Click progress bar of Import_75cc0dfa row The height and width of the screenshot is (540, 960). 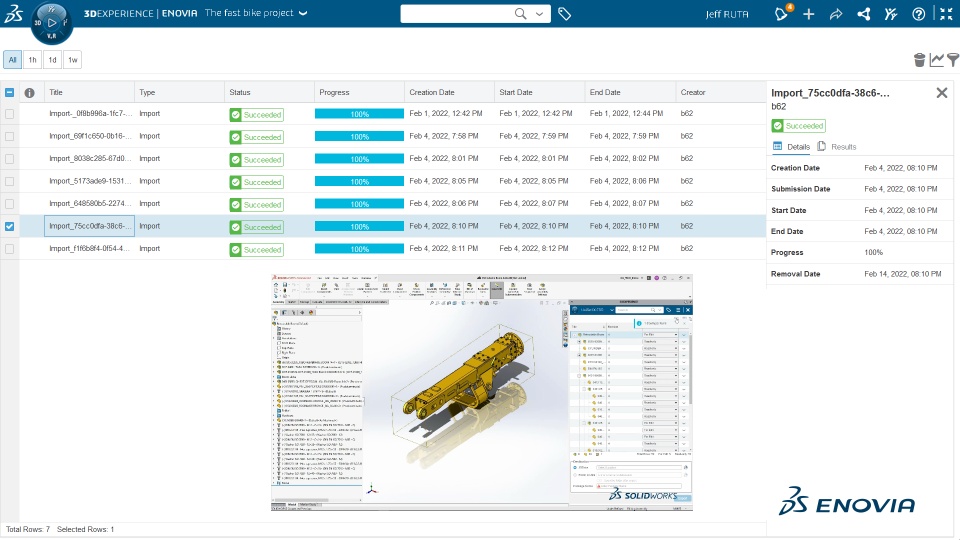359,227
